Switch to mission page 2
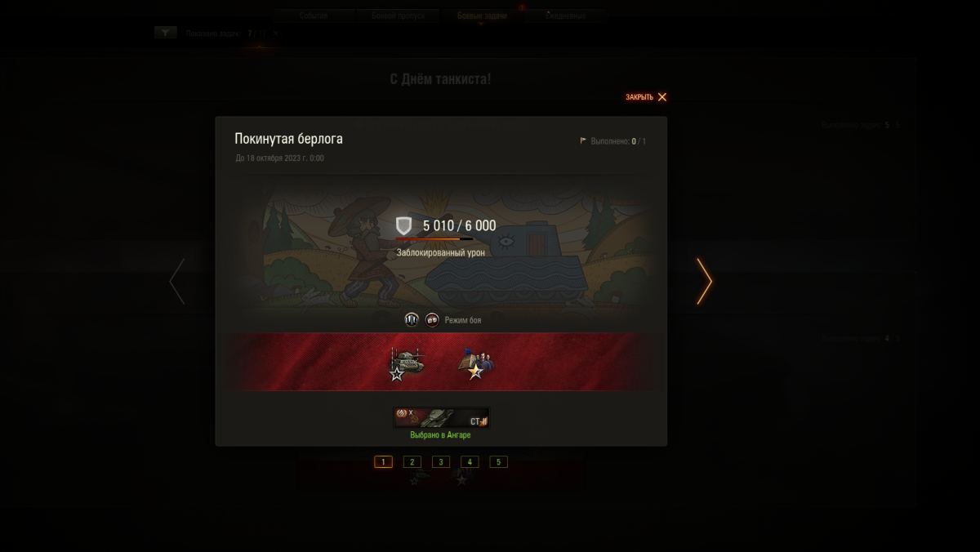Screen dimensions: 980x552 412,462
